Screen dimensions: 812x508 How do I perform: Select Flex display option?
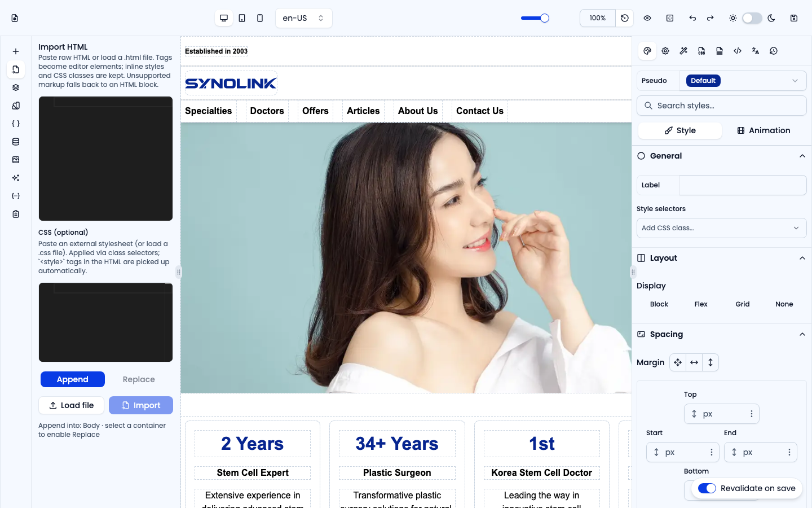701,304
